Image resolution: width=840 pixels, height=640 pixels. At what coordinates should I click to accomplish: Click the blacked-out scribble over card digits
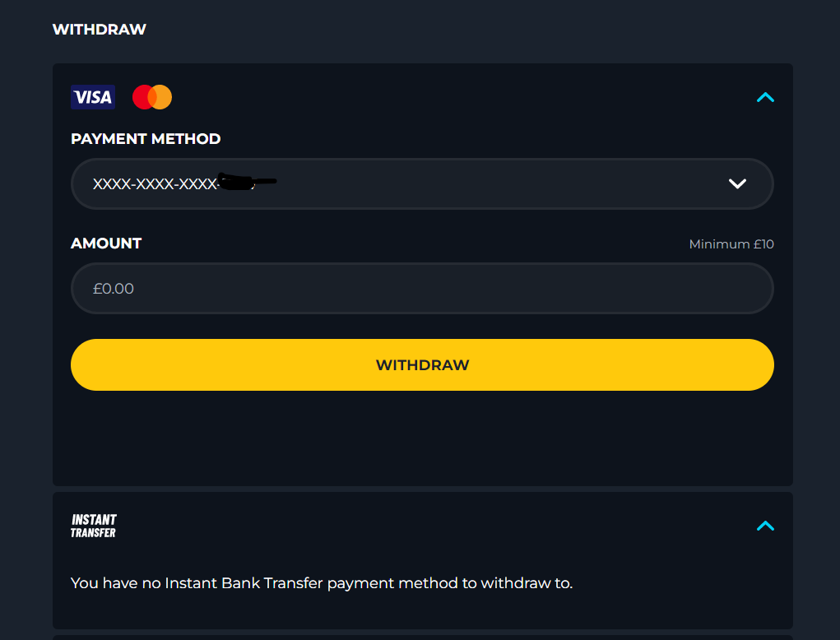247,182
